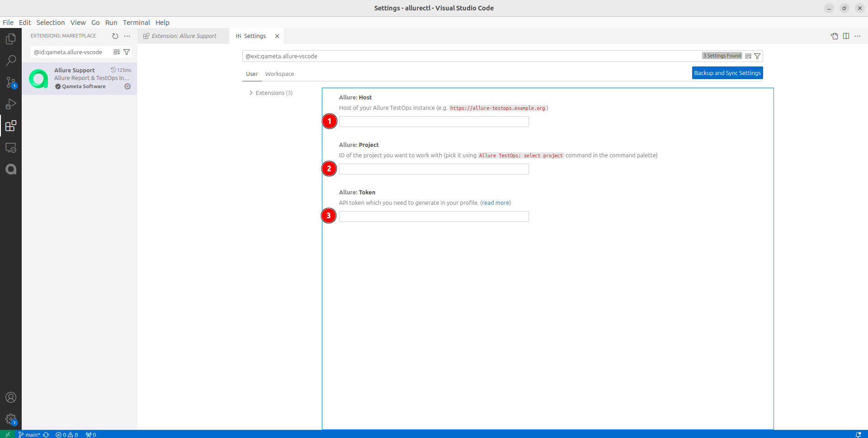
Task: Refresh the extensions marketplace list
Action: 115,36
